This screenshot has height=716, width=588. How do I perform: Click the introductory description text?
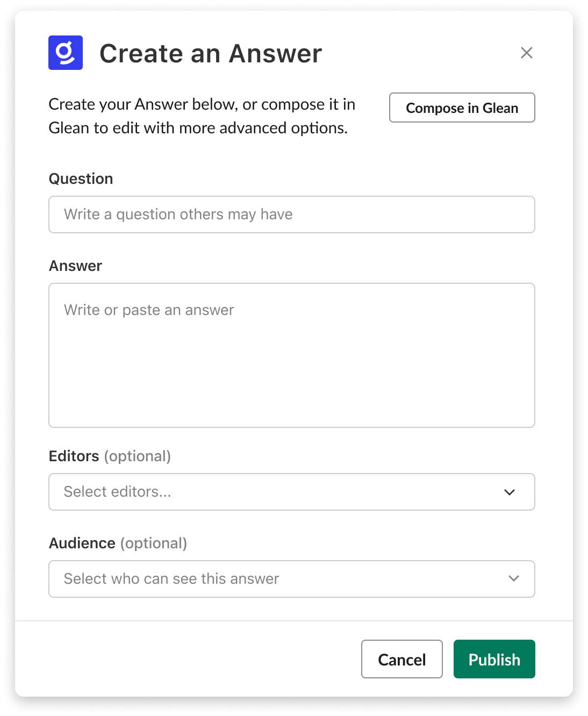(202, 116)
